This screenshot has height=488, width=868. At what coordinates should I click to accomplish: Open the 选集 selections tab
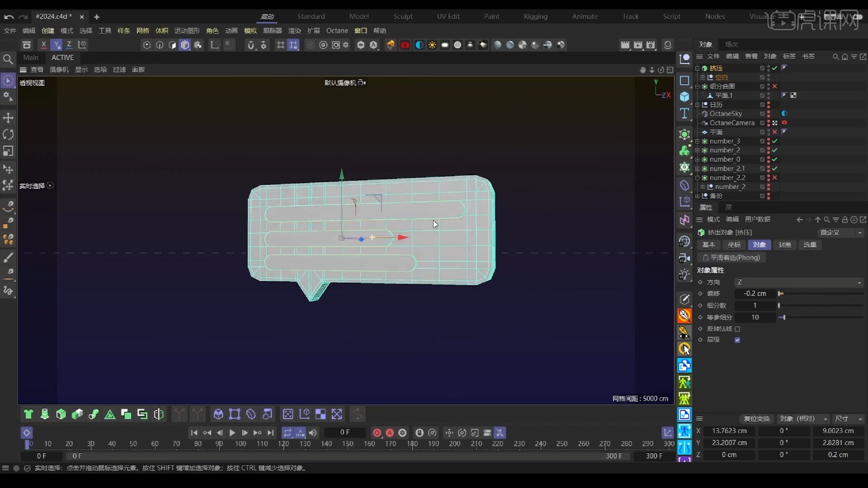(x=810, y=244)
